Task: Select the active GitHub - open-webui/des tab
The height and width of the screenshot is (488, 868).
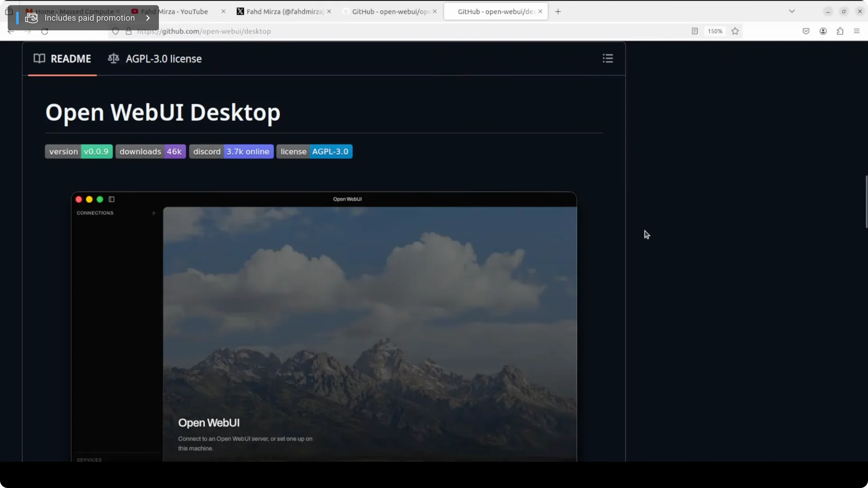Action: coord(496,11)
